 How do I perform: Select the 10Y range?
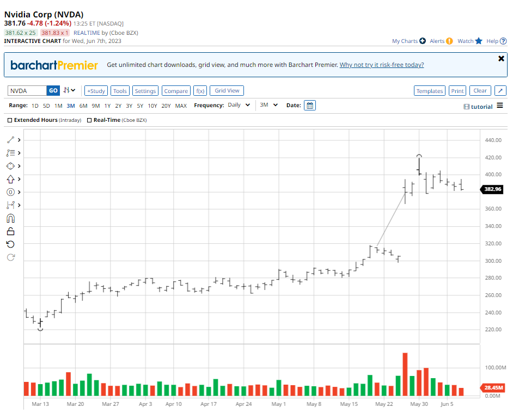click(152, 106)
